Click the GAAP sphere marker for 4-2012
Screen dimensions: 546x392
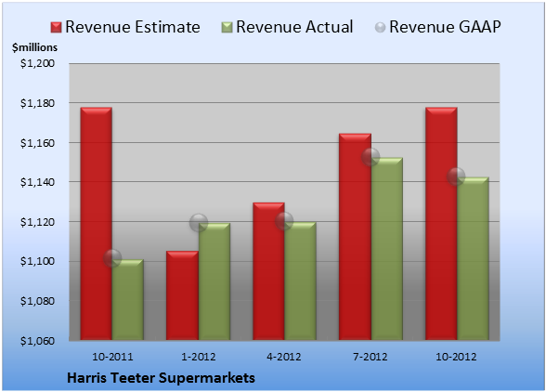click(284, 221)
